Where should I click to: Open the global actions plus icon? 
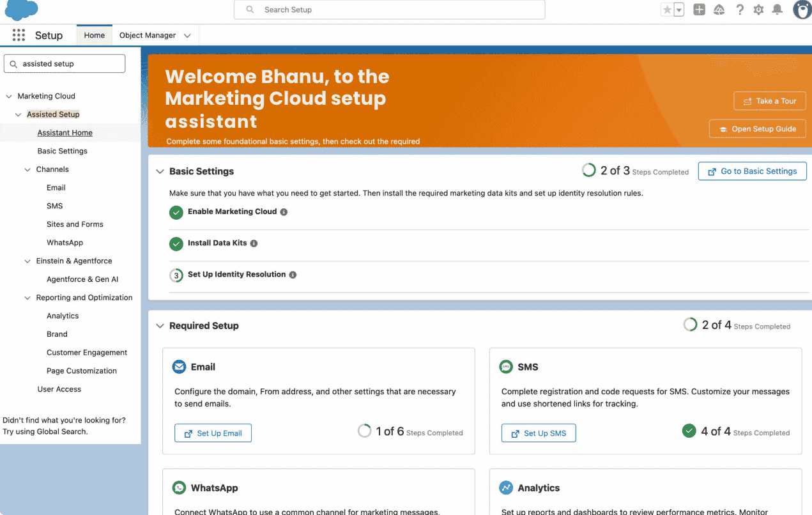[700, 10]
